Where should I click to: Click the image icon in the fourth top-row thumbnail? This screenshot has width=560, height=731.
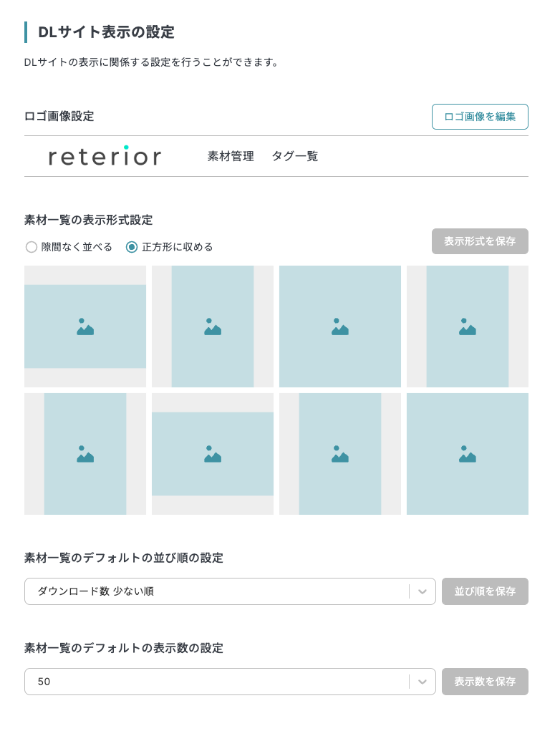point(468,327)
